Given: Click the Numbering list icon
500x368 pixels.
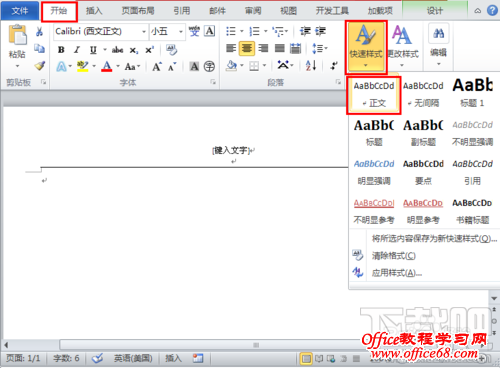Looking at the screenshot, I should [x=255, y=31].
